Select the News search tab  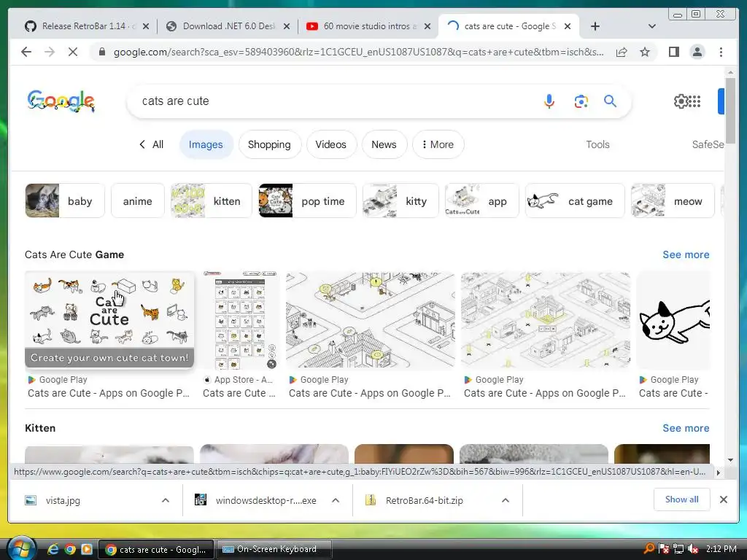[384, 144]
